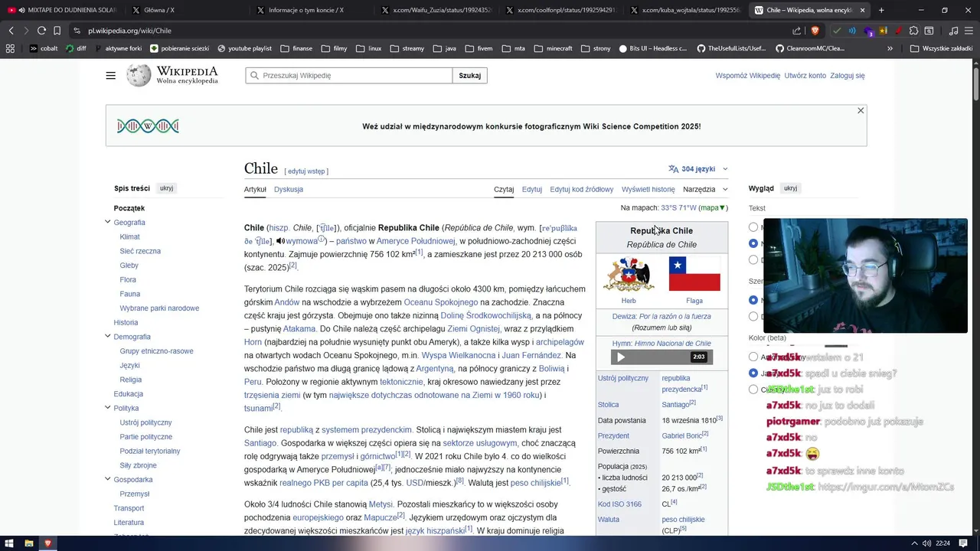Click the DNA Wiki Science Competition logo
This screenshot has height=551, width=980.
(x=148, y=126)
